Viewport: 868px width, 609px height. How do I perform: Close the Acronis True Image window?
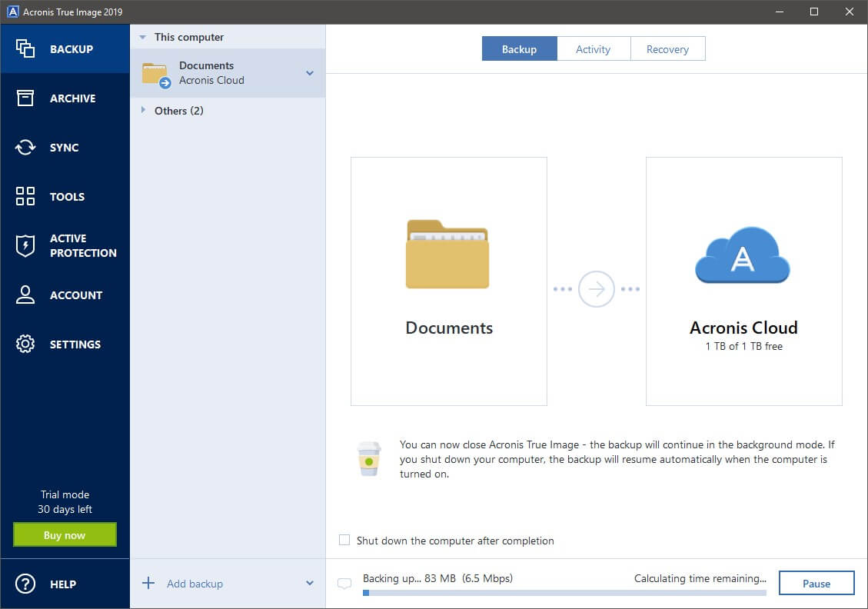click(x=850, y=12)
